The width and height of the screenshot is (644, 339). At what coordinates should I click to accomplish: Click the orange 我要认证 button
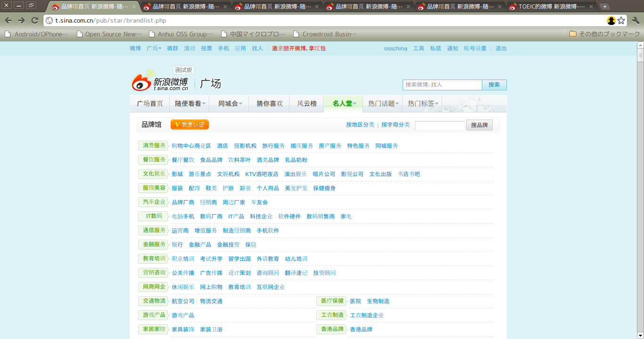click(190, 125)
